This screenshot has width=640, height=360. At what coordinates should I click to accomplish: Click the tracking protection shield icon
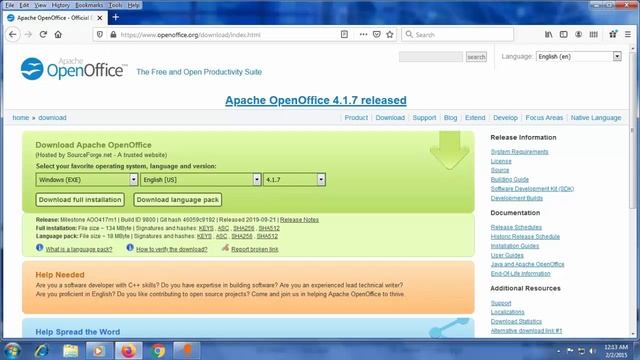100,35
